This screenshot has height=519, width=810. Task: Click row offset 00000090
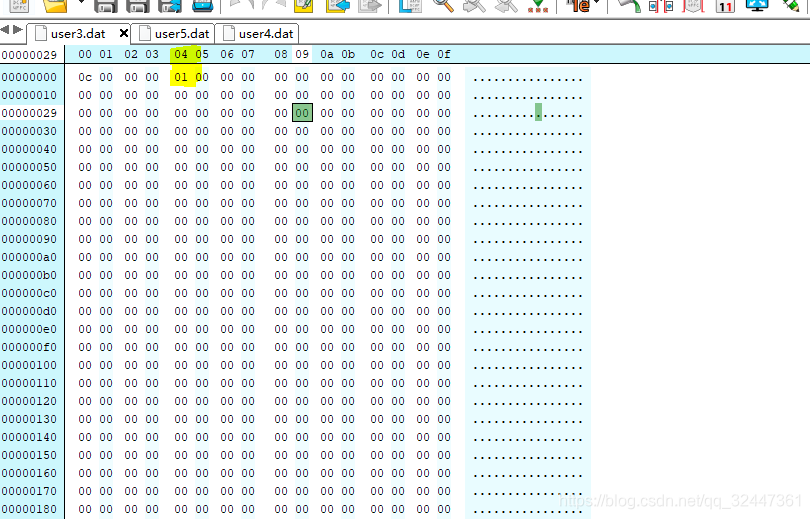coord(29,240)
